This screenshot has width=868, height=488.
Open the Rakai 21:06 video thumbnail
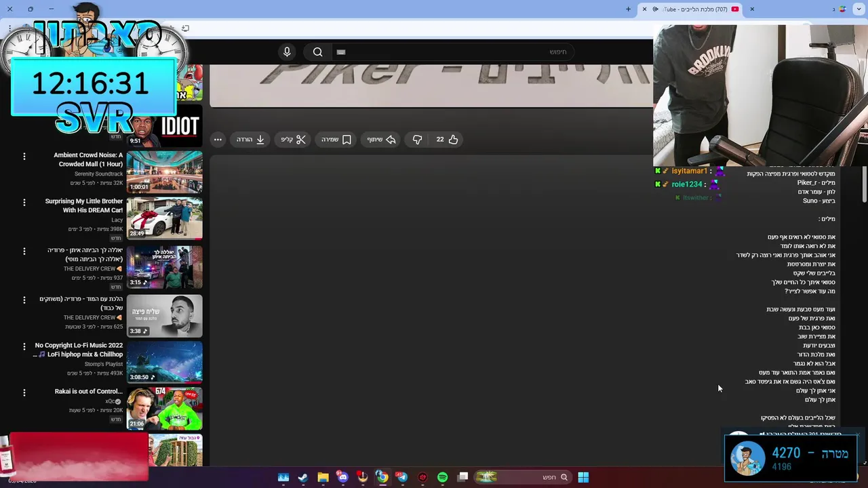click(x=164, y=408)
